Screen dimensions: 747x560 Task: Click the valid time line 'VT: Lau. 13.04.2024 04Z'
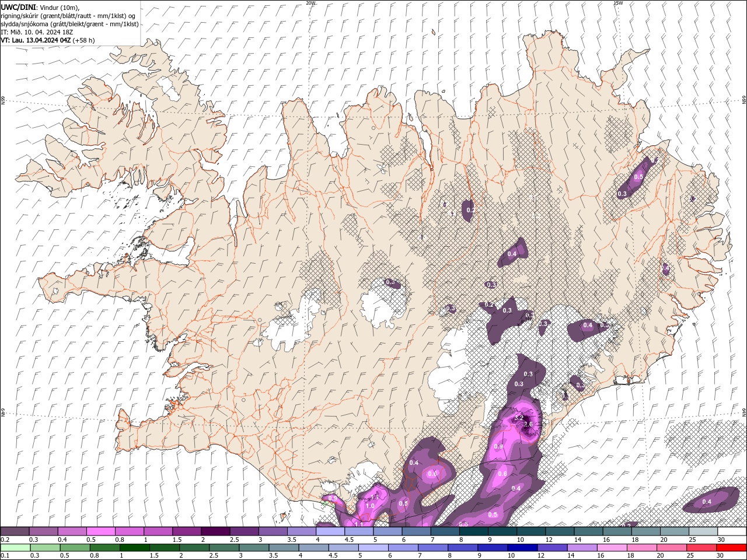(36, 40)
